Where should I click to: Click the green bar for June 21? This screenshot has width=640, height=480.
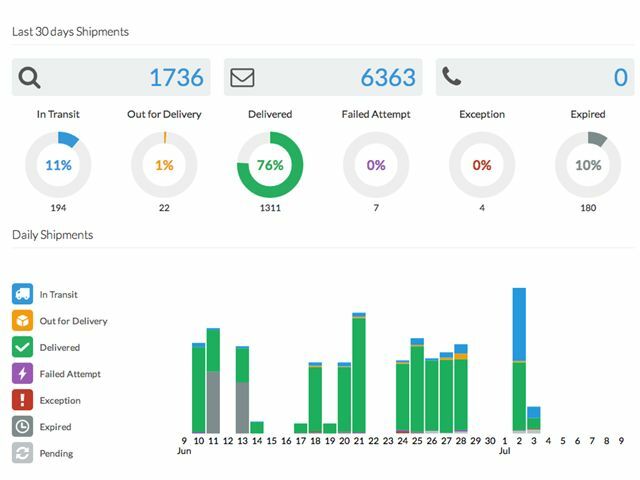pyautogui.click(x=359, y=375)
